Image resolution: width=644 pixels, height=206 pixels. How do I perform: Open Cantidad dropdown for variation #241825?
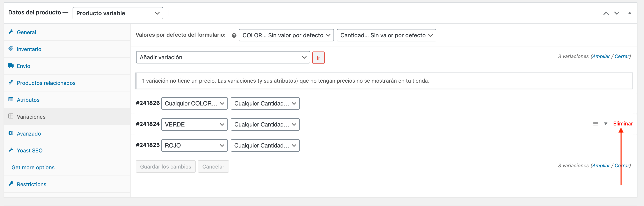[265, 146]
